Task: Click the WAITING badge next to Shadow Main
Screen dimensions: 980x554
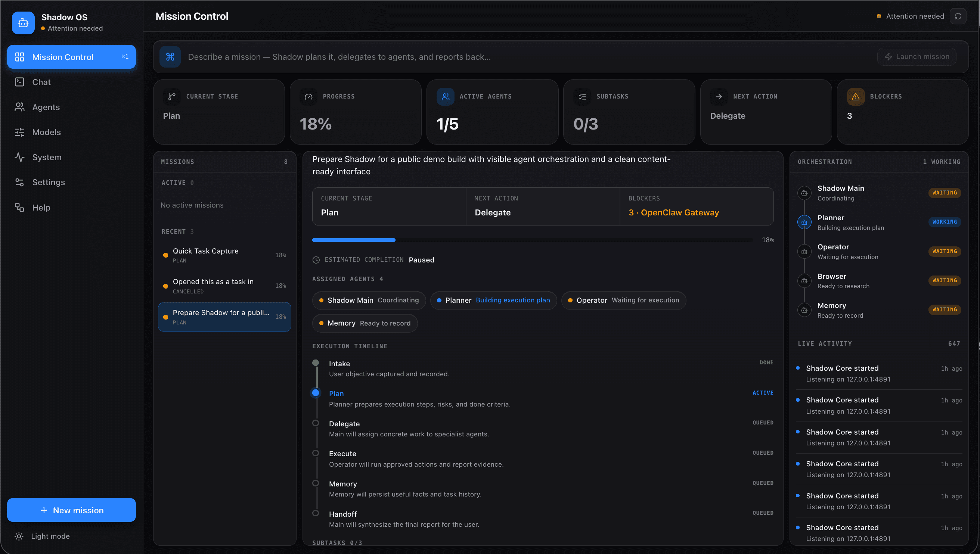Action: pyautogui.click(x=945, y=193)
